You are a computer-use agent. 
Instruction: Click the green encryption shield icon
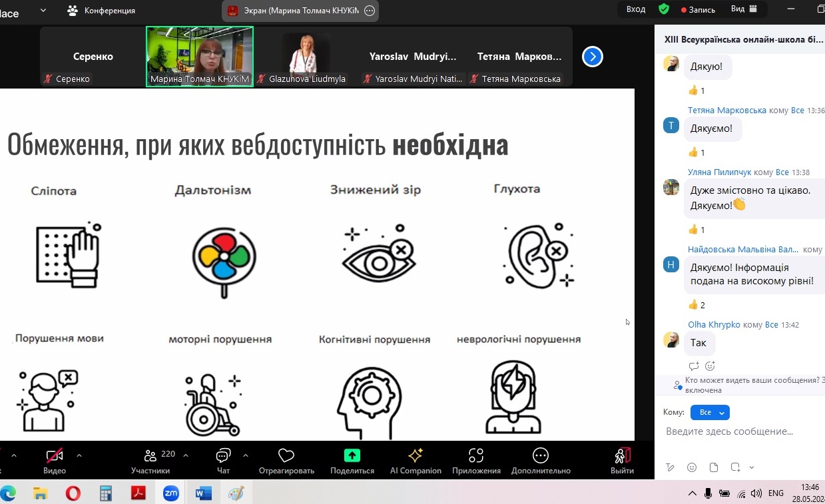tap(663, 9)
